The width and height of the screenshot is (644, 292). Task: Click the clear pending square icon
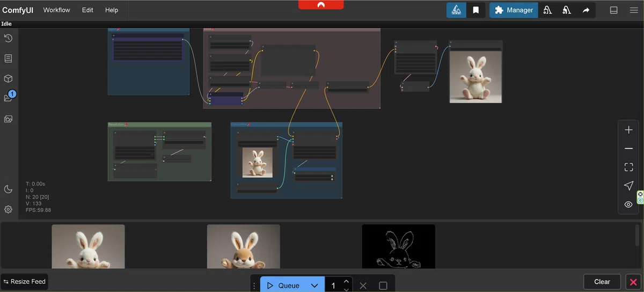[383, 286]
